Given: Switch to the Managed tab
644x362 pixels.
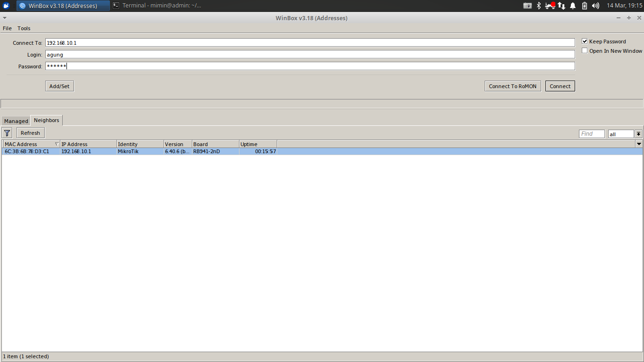Looking at the screenshot, I should tap(16, 121).
